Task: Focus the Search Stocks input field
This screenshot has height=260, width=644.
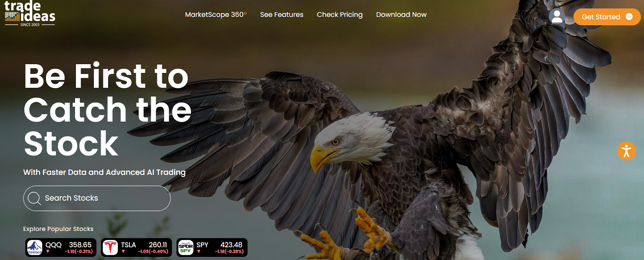Action: point(97,198)
